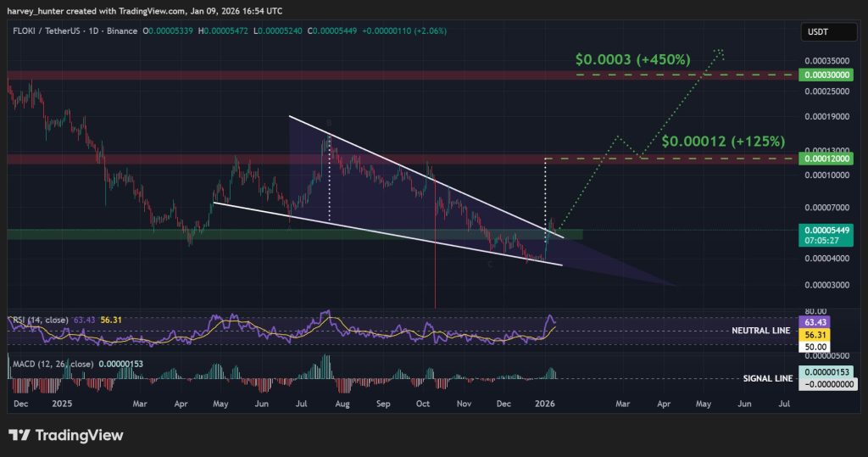This screenshot has height=457, width=868.
Task: Click the NEUTRAL LINE label
Action: [760, 331]
